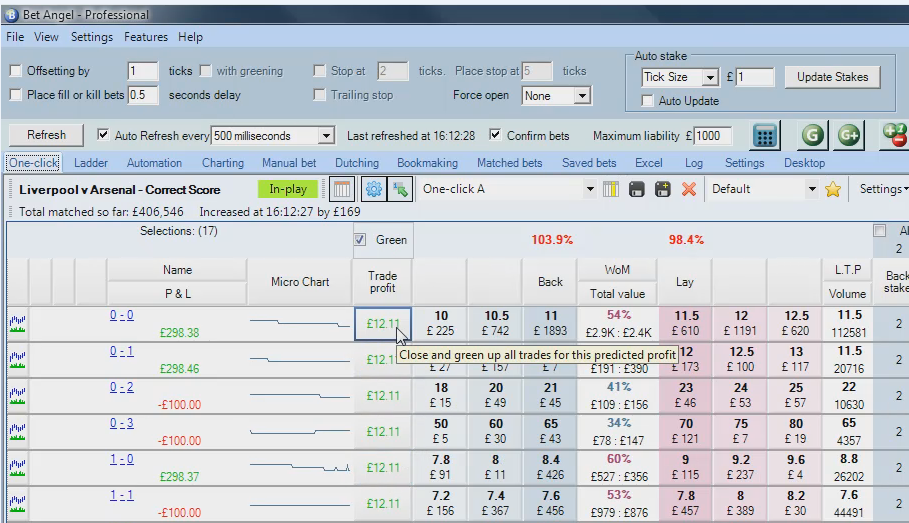This screenshot has height=523, width=909.
Task: Click the 1 - 1 selection link
Action: click(x=122, y=496)
